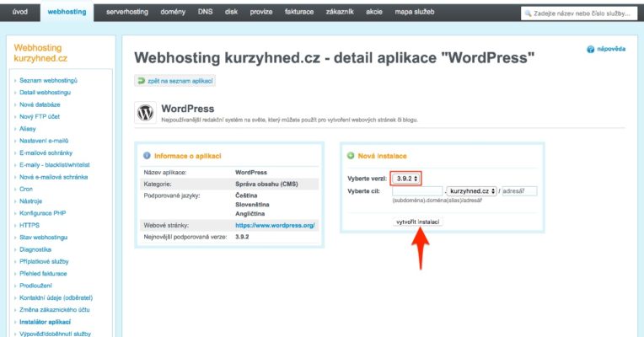This screenshot has height=337, width=644.
Task: Open the akce menu item
Action: [x=374, y=12]
